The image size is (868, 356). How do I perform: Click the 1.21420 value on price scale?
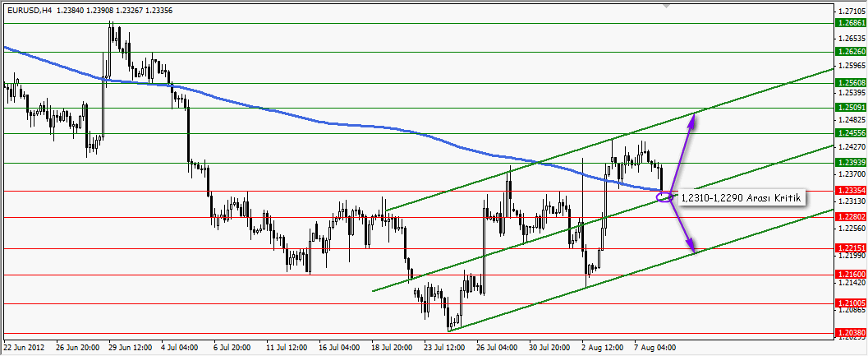[x=852, y=283]
